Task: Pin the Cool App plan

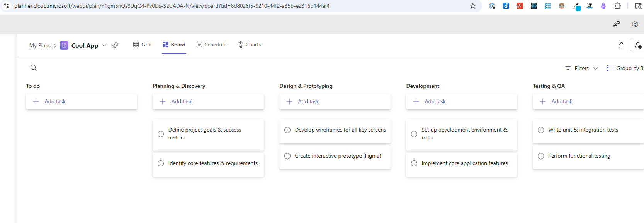Action: [x=115, y=45]
